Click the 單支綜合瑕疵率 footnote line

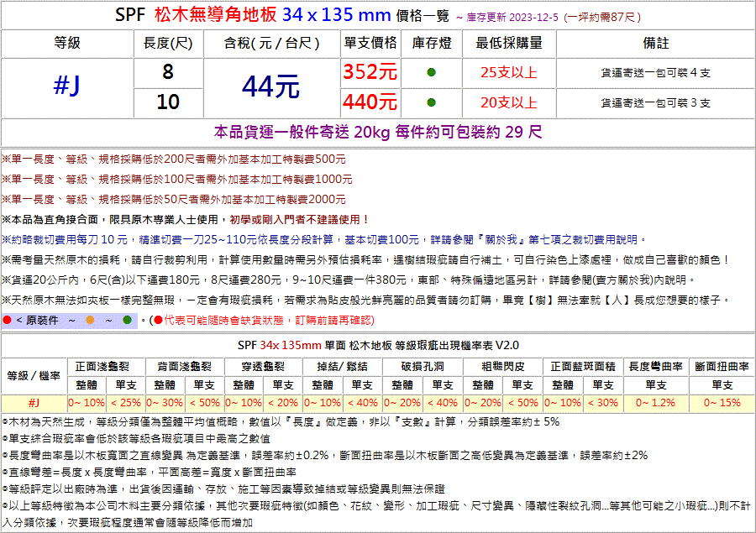pyautogui.click(x=136, y=439)
